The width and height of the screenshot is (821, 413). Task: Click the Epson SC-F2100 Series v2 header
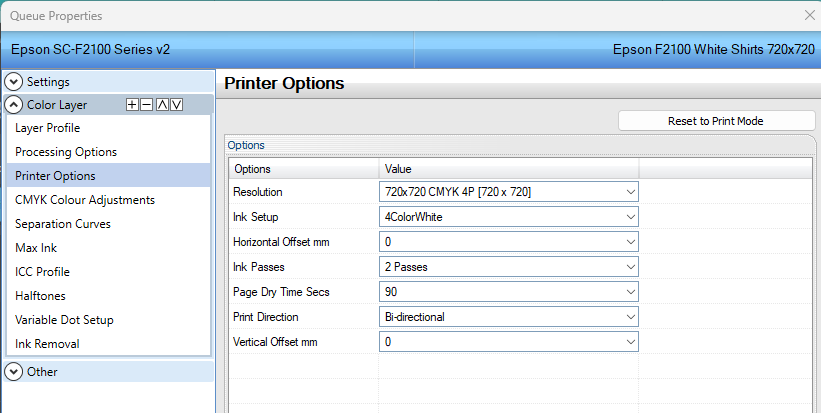[x=91, y=50]
